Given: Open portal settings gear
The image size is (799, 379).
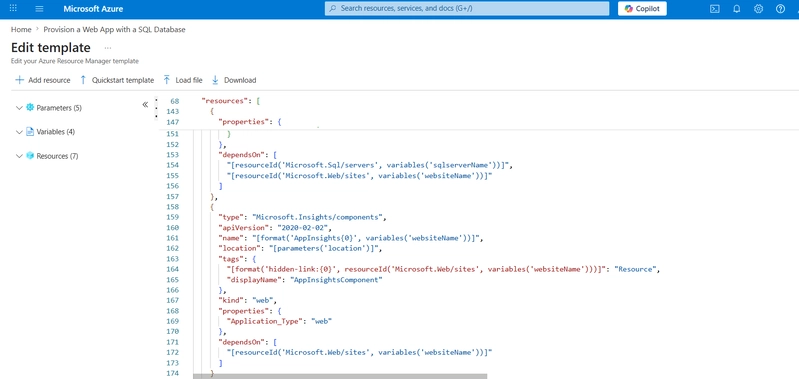Looking at the screenshot, I should tap(758, 9).
